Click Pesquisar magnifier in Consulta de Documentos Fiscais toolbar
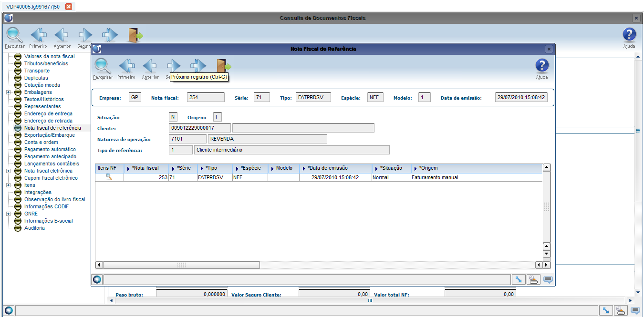This screenshot has height=317, width=644. [x=15, y=35]
